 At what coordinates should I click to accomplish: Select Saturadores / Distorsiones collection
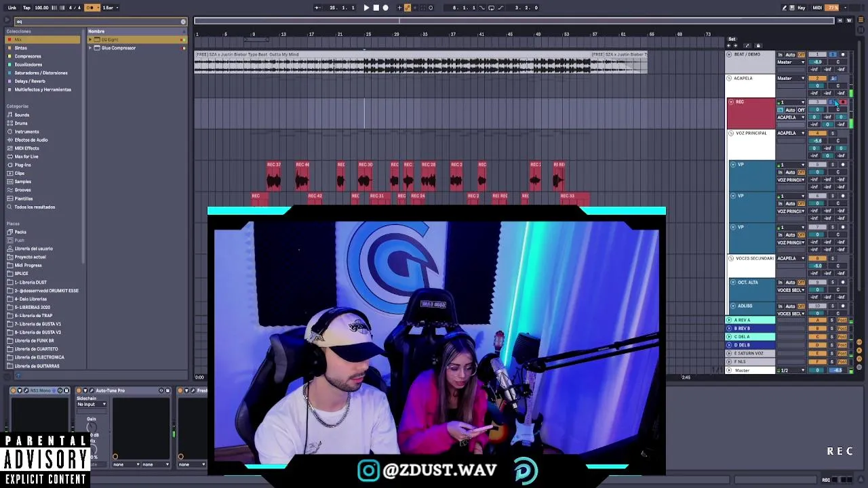[41, 73]
